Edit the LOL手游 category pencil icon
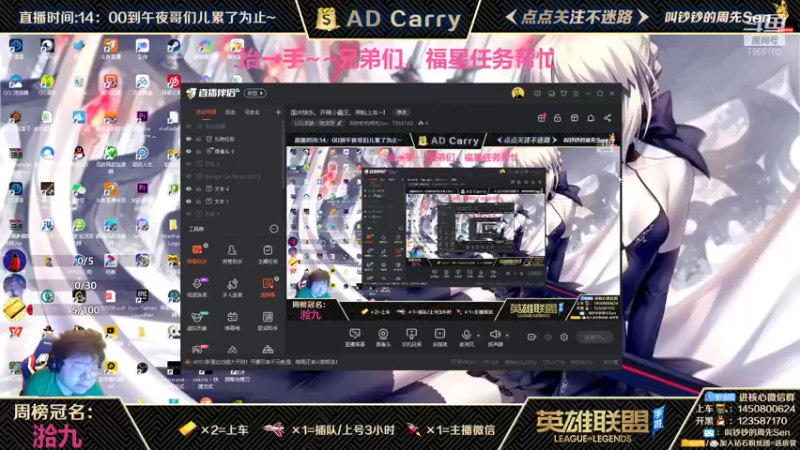This screenshot has width=800, height=450. coord(339,123)
